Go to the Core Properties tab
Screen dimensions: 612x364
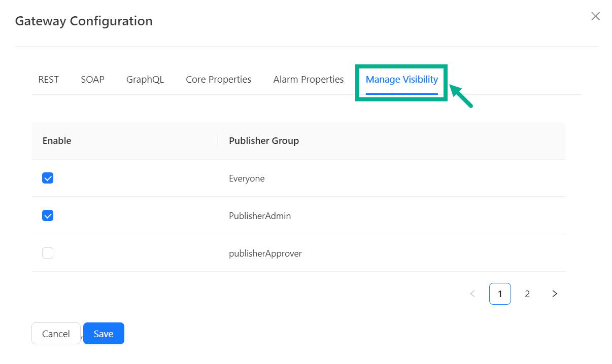pos(218,80)
